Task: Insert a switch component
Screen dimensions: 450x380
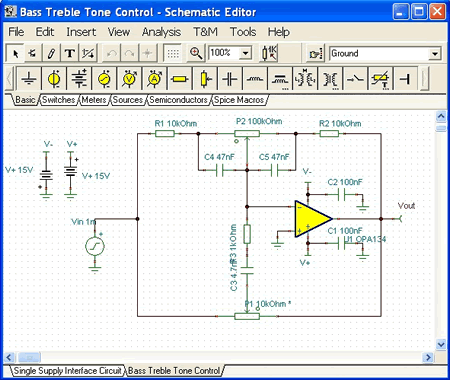Action: click(355, 79)
